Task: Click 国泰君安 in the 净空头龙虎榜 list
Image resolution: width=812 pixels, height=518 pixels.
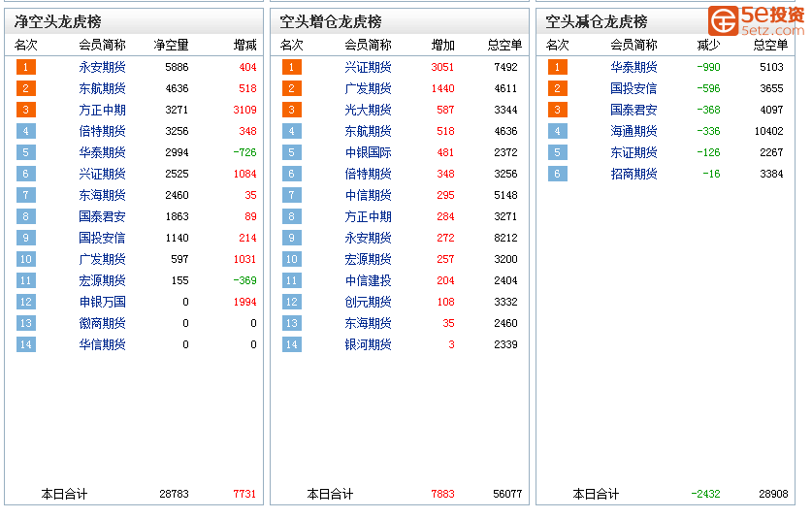Action: coord(102,216)
